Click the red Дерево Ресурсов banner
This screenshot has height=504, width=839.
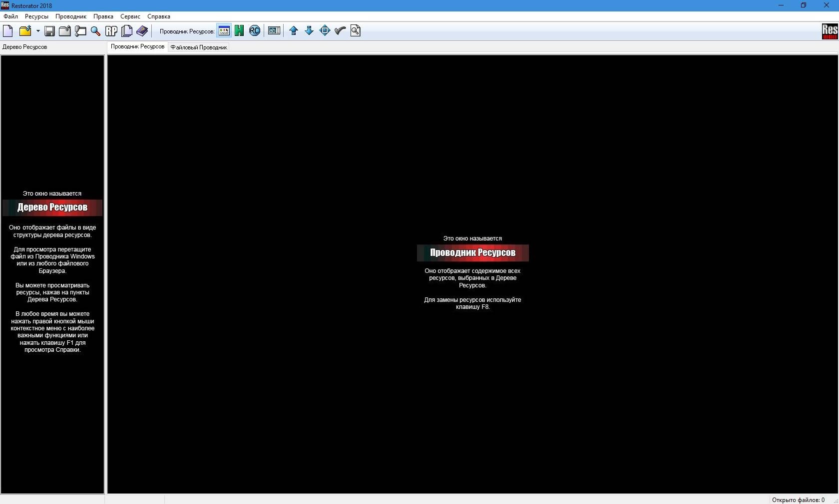click(52, 208)
